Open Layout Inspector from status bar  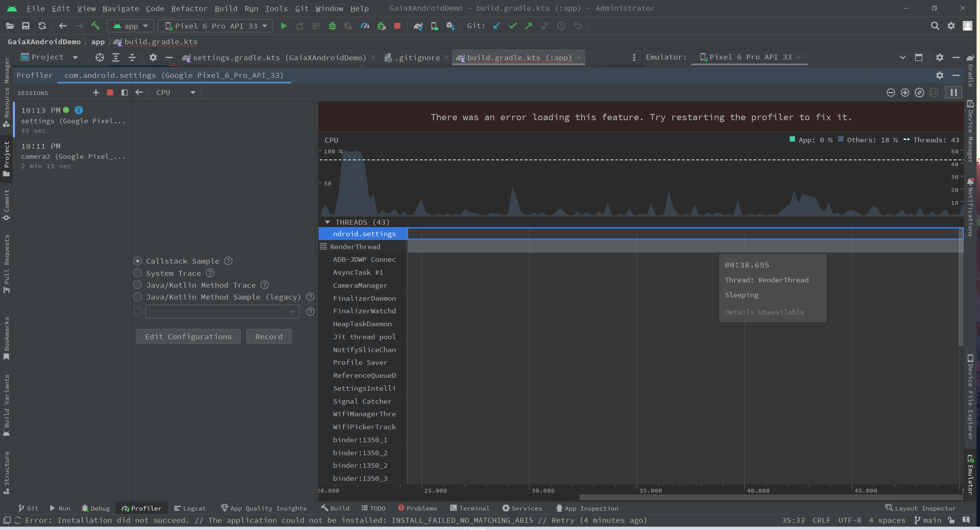[920, 508]
